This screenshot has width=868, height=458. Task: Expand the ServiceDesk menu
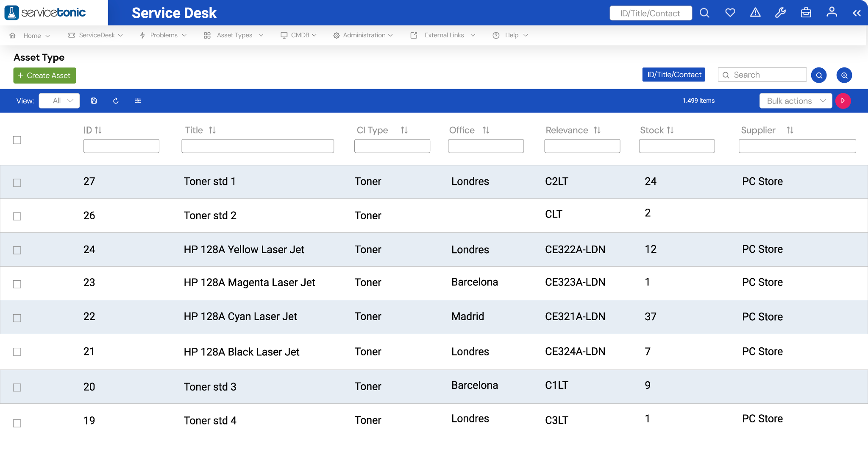(96, 35)
